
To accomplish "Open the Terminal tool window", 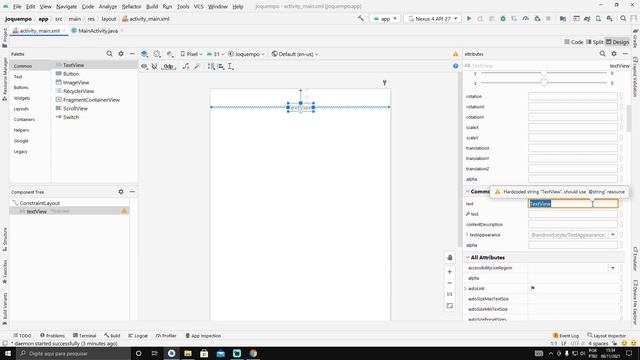I will pyautogui.click(x=84, y=336).
